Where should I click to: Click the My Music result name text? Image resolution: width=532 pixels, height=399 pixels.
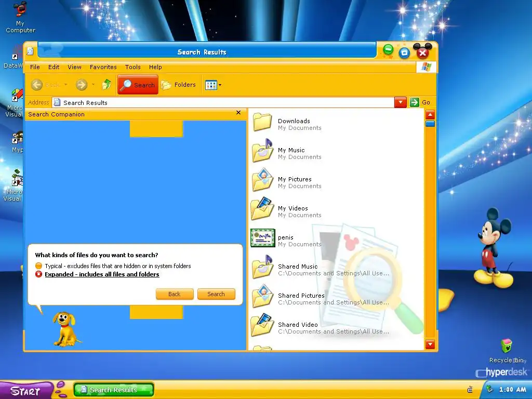click(x=291, y=150)
